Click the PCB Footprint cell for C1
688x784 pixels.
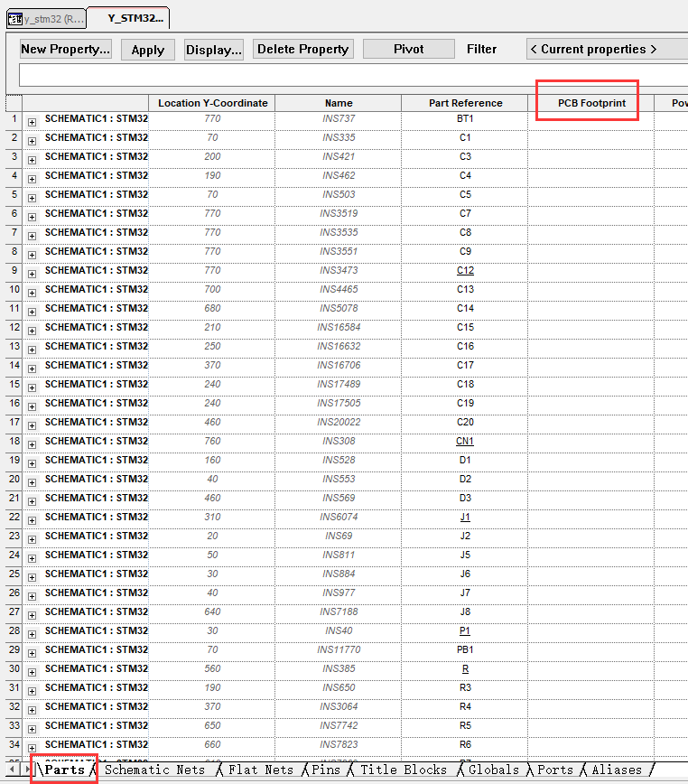click(591, 139)
